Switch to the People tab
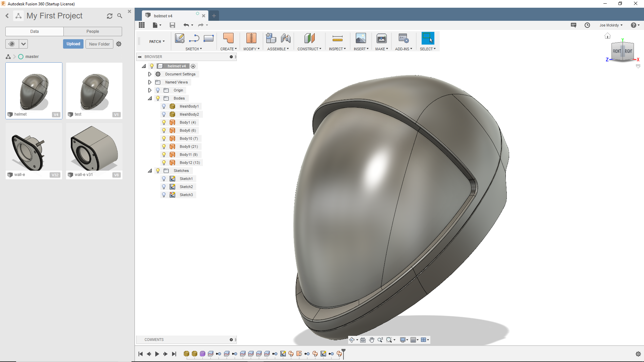This screenshot has height=362, width=644. click(x=93, y=32)
